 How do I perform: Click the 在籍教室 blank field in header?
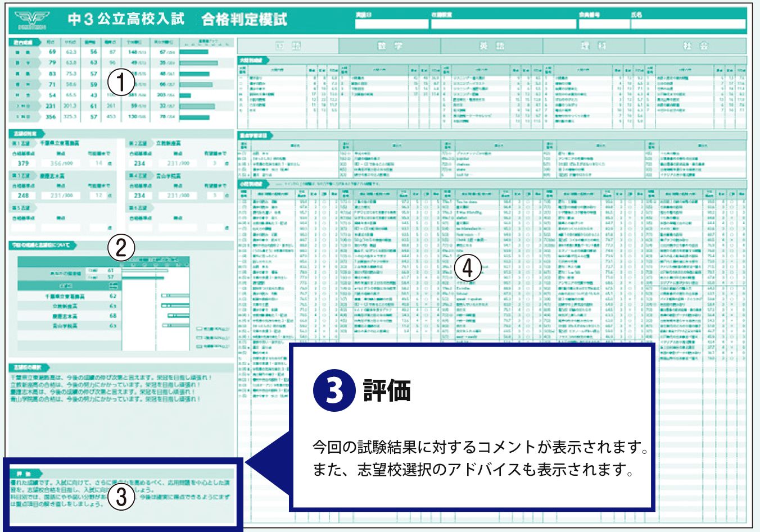[503, 24]
